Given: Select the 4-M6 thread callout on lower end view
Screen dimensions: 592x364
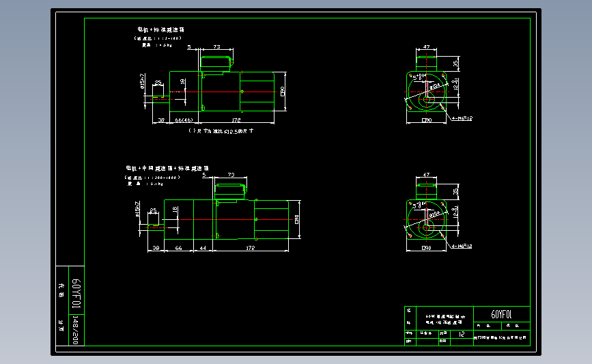Looking at the screenshot, I should point(462,246).
